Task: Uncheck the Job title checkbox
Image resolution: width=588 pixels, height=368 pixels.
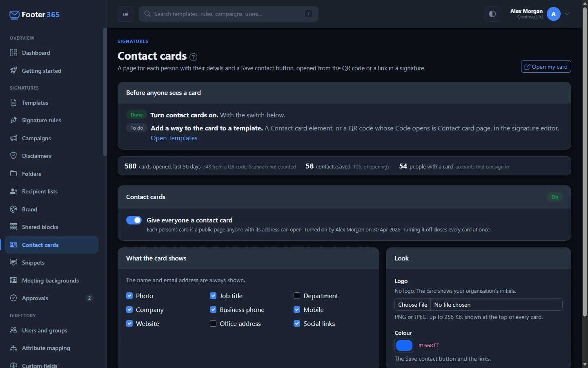Action: (213, 296)
